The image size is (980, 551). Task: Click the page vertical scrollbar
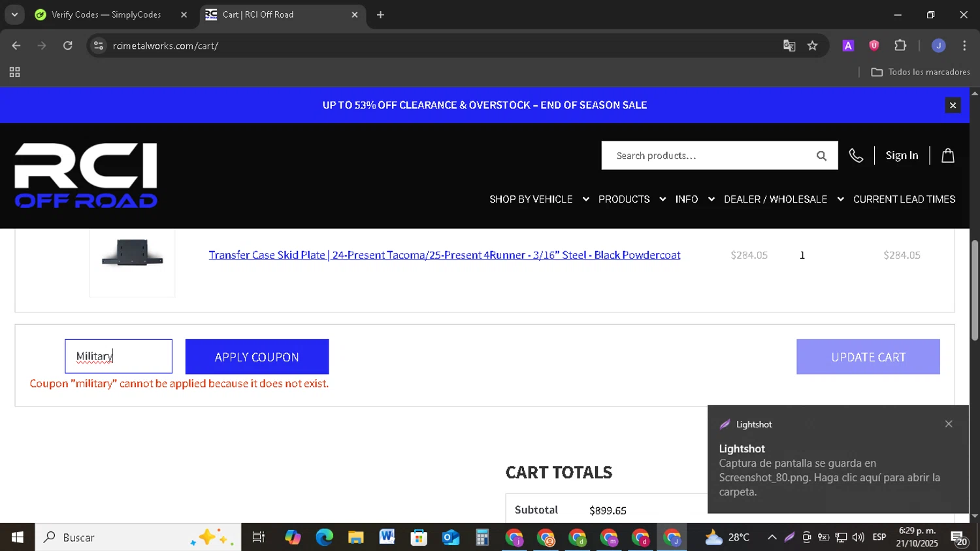(x=975, y=290)
